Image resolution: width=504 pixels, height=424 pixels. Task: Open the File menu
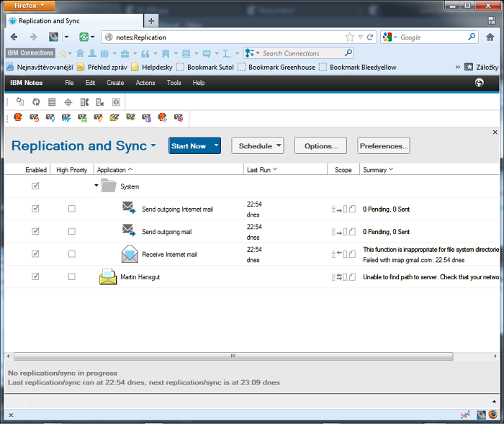69,83
